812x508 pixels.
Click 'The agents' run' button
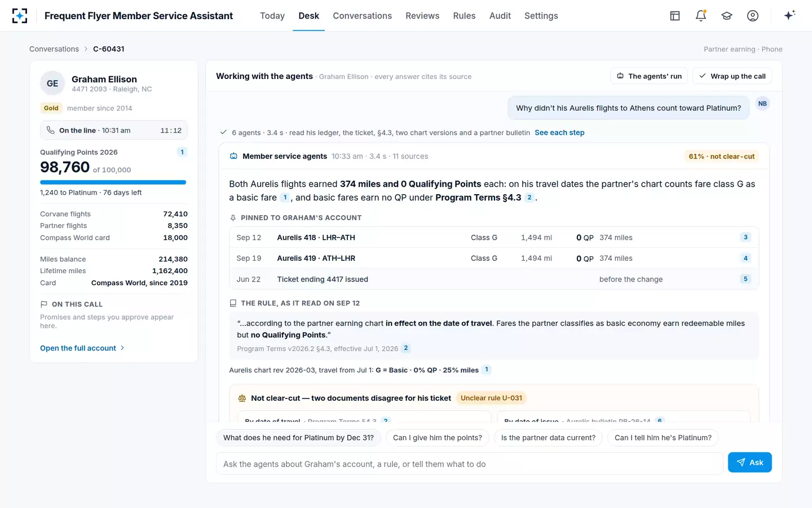649,76
